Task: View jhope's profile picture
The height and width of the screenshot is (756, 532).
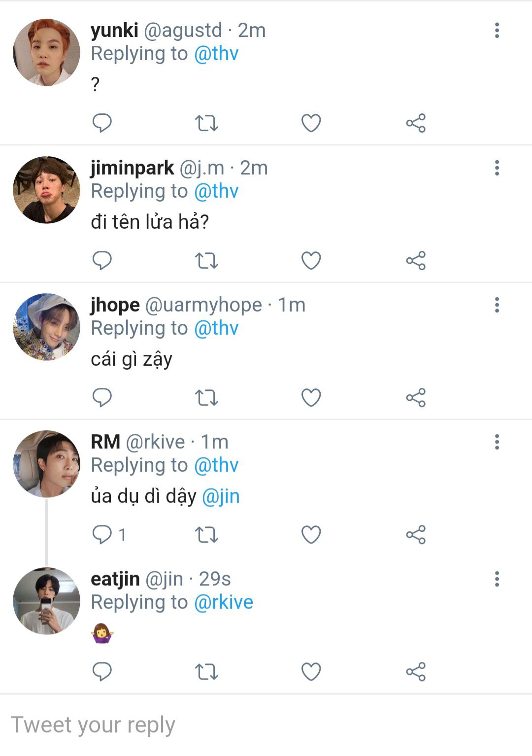Action: click(x=46, y=327)
